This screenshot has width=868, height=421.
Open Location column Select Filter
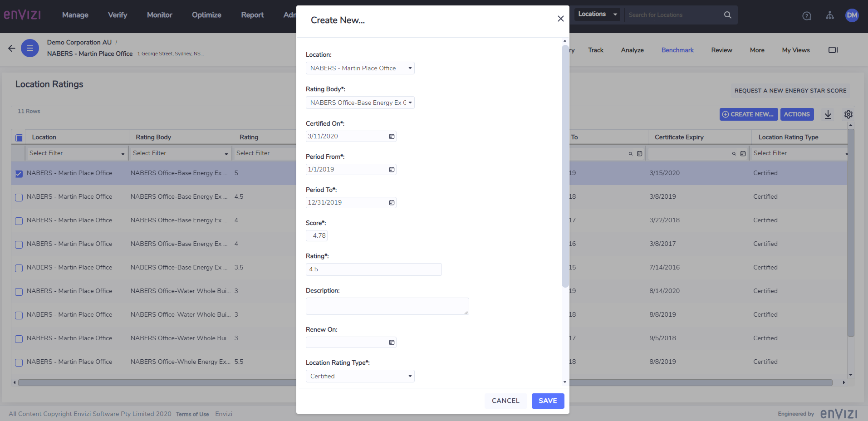point(77,153)
